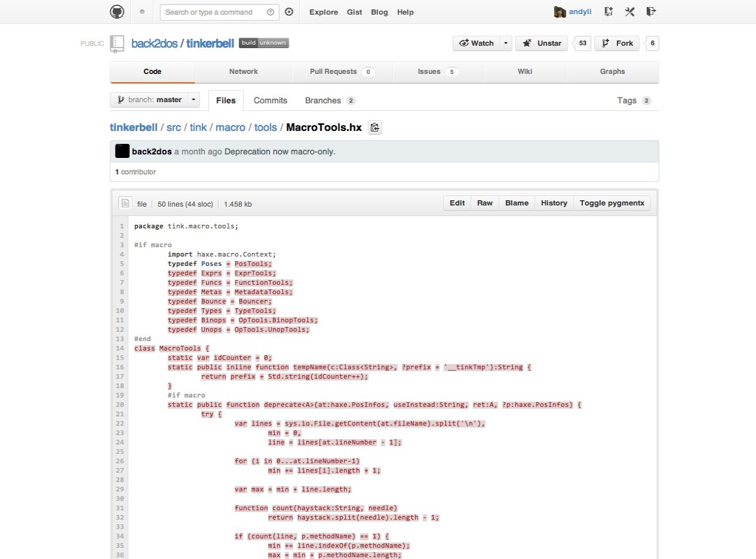The image size is (756, 559).
Task: Switch to the Network tab
Action: [244, 72]
